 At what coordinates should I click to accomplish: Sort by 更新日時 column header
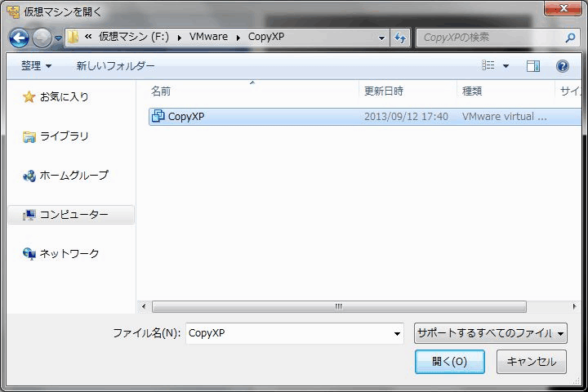[384, 91]
